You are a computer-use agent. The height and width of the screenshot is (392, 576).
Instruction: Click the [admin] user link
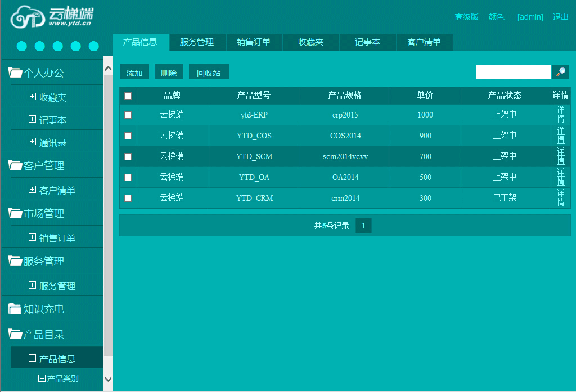tap(530, 17)
